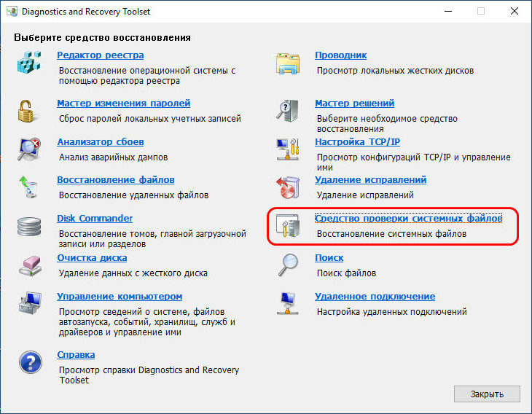Click the Explorer folder icon
Screen dimensions: 532x414
(x=288, y=63)
